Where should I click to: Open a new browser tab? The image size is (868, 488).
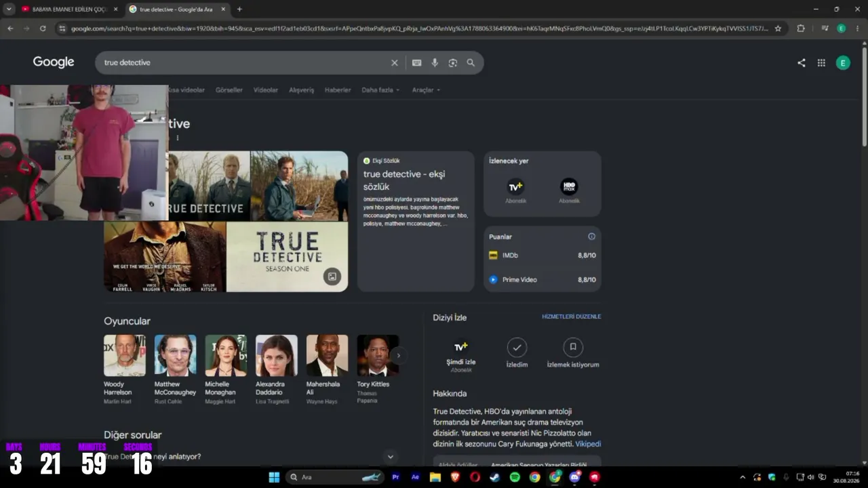pyautogui.click(x=239, y=9)
